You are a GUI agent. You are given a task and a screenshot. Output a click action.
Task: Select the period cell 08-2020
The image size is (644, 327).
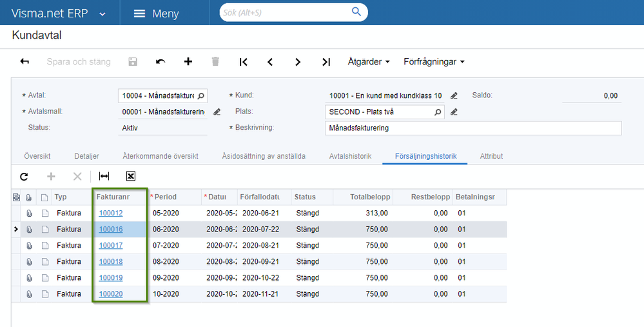click(175, 262)
